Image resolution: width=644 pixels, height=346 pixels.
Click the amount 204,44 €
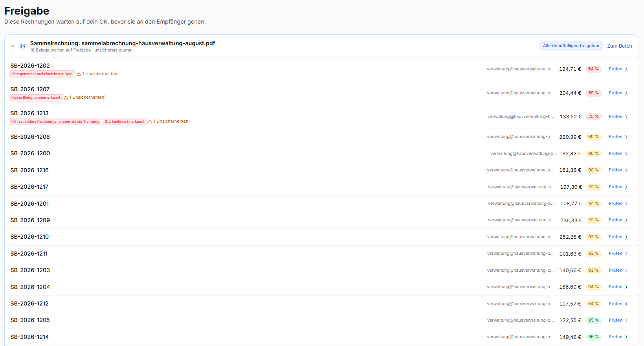click(x=570, y=93)
